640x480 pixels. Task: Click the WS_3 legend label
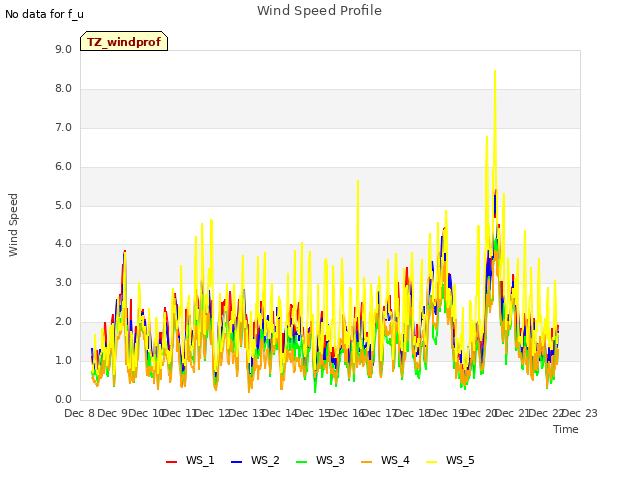tap(330, 460)
